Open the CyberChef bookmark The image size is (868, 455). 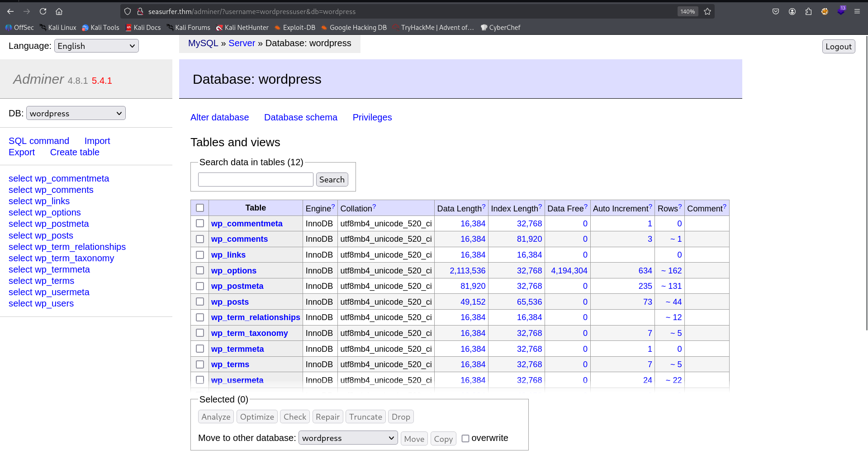(x=500, y=28)
